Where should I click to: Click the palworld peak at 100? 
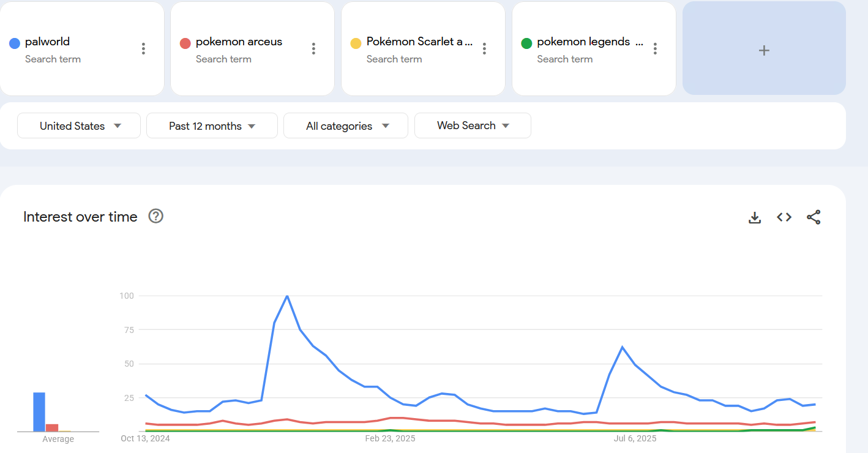[287, 296]
